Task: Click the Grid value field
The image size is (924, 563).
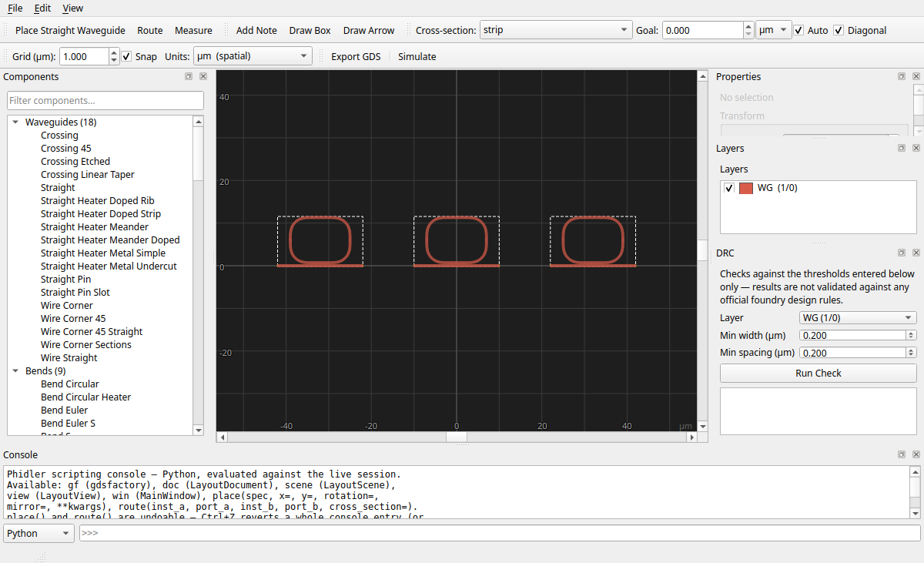Action: point(84,56)
